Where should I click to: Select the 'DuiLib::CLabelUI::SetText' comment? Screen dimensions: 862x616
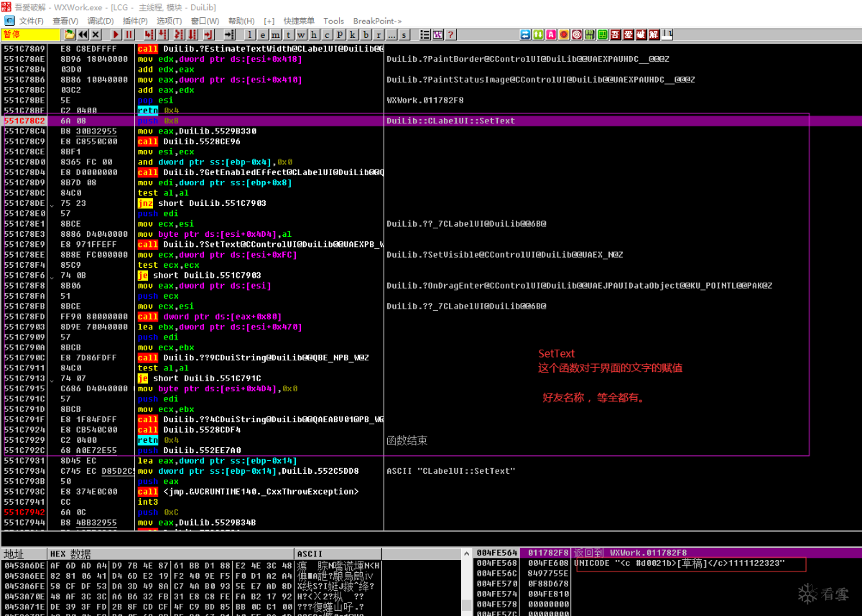tap(450, 121)
